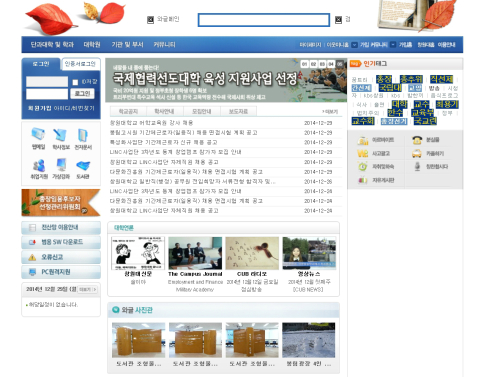Click the 로그인 login button
Image resolution: width=500 pixels, height=377 pixels.
point(82,94)
